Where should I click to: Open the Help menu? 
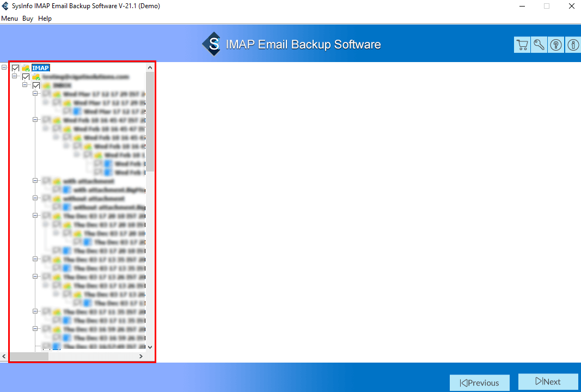click(45, 19)
